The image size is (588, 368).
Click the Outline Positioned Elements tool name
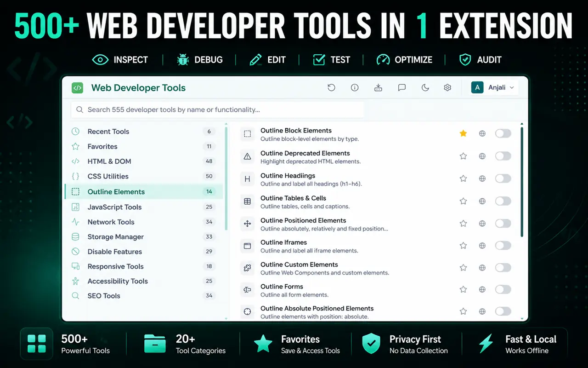[303, 220]
